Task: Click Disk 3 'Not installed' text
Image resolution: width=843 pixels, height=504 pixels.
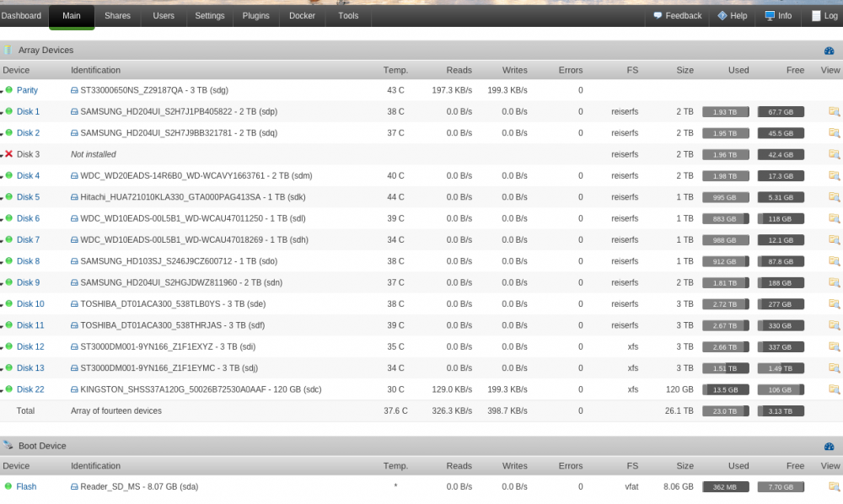Action: (x=93, y=154)
